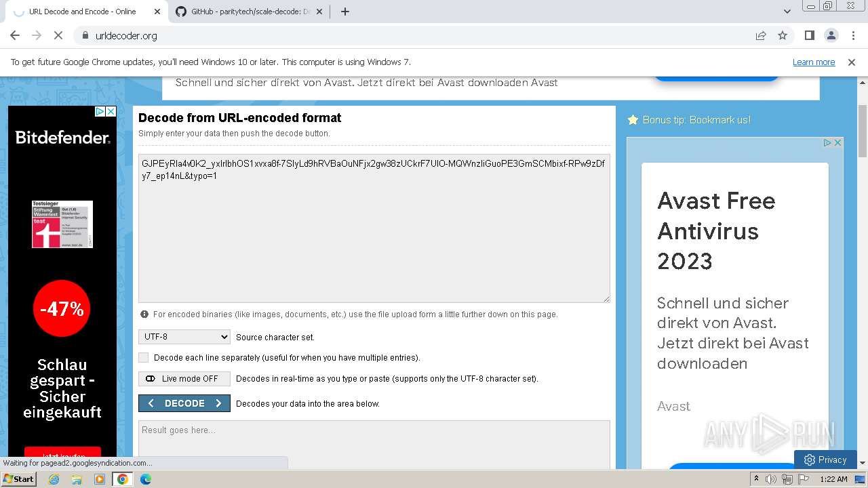Screen dimensions: 868x488
Task: Click the 1:22 AM taskbar clock
Action: pos(833,479)
